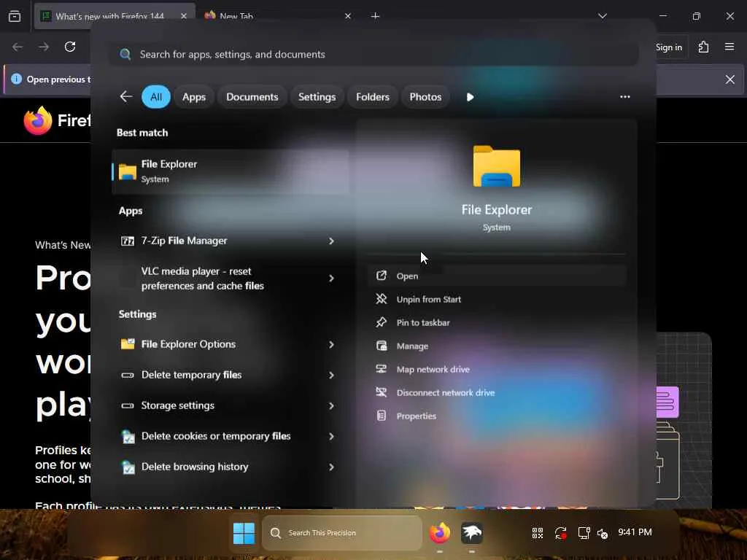747x560 pixels.
Task: Open the three-dot more options menu in search
Action: [x=624, y=97]
